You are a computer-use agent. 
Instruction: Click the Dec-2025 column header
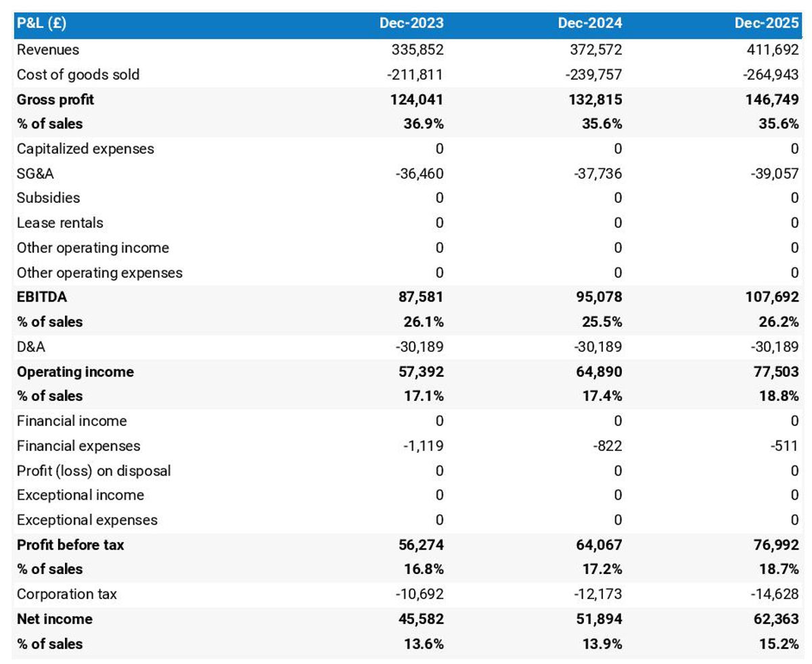click(x=767, y=24)
